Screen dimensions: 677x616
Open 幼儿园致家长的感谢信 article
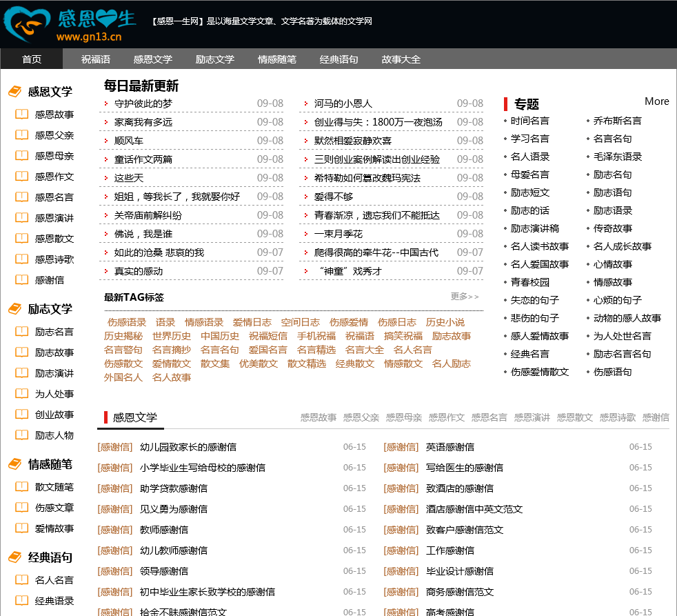tap(188, 447)
